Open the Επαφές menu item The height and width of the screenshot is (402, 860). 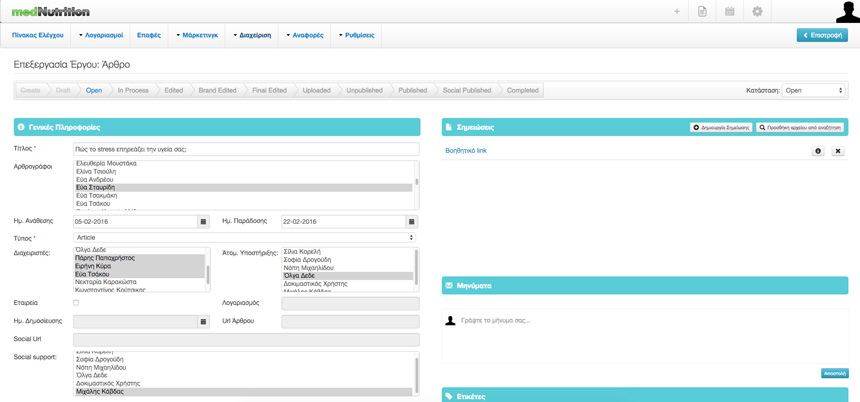[x=149, y=35]
